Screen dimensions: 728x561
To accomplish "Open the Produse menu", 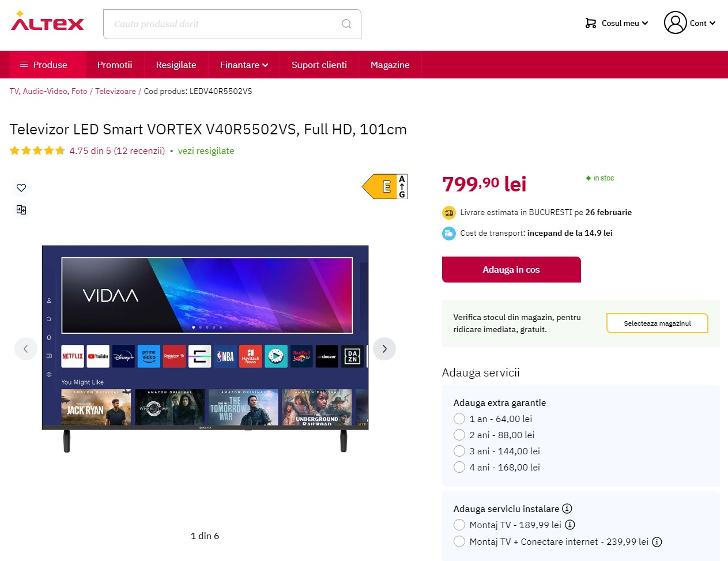I will pos(43,65).
